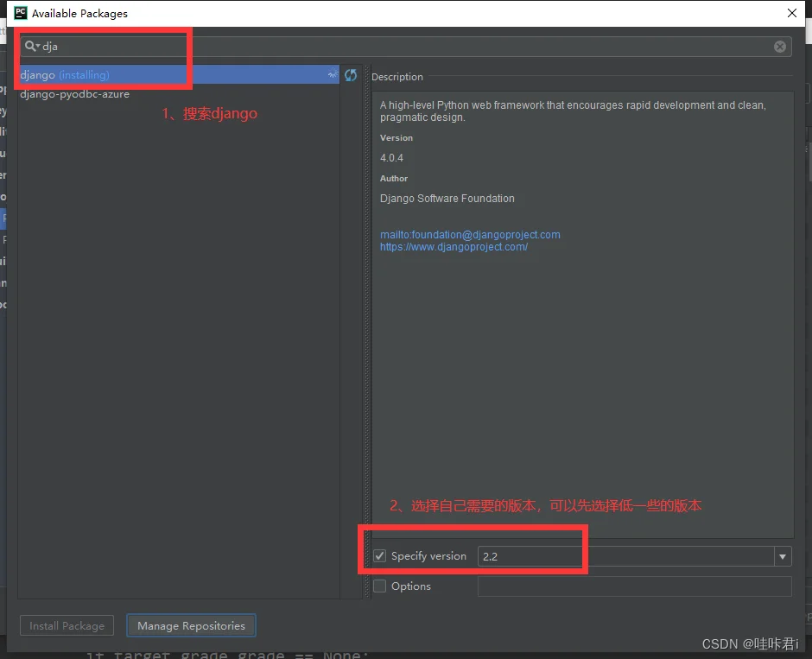Reload the available packages list

click(x=351, y=75)
